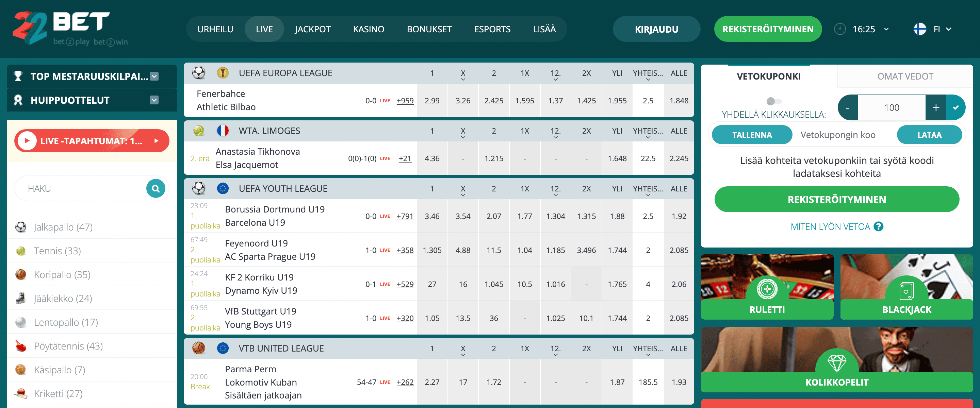Click REKISTERÖITYMINEN button in bet slip panel
Viewport: 980px width, 408px height.
tap(837, 199)
